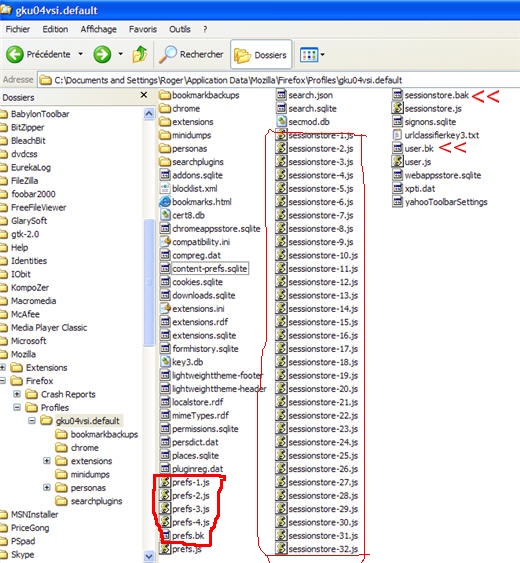Open the Affichage menu
The image size is (520, 563).
coord(98,29)
